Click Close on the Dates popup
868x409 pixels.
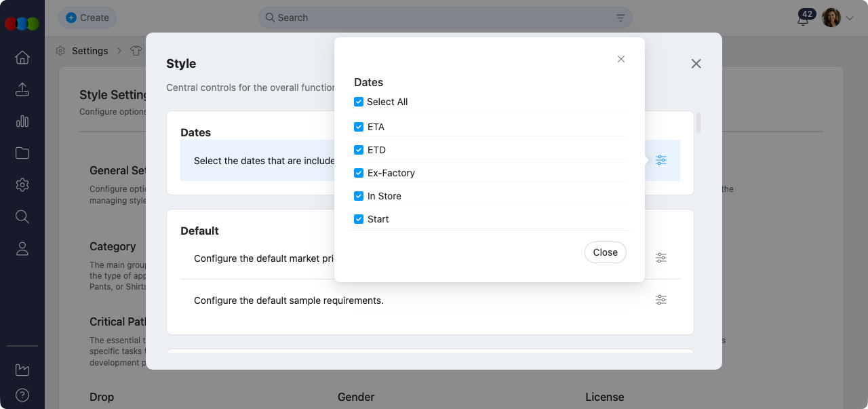click(605, 252)
